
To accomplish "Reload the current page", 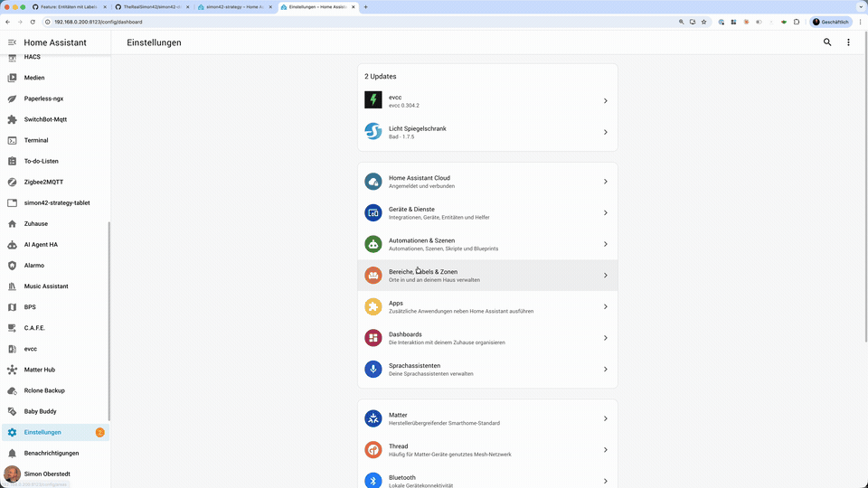I will [x=33, y=22].
